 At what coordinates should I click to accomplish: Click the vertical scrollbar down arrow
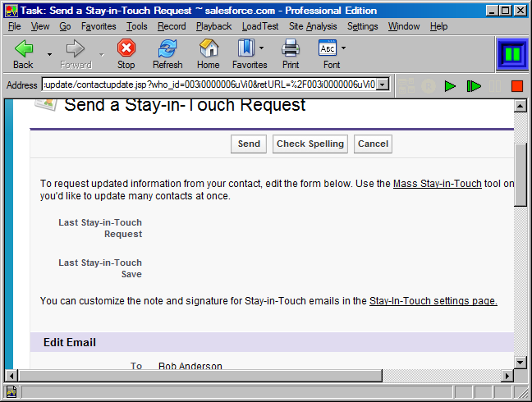click(521, 363)
